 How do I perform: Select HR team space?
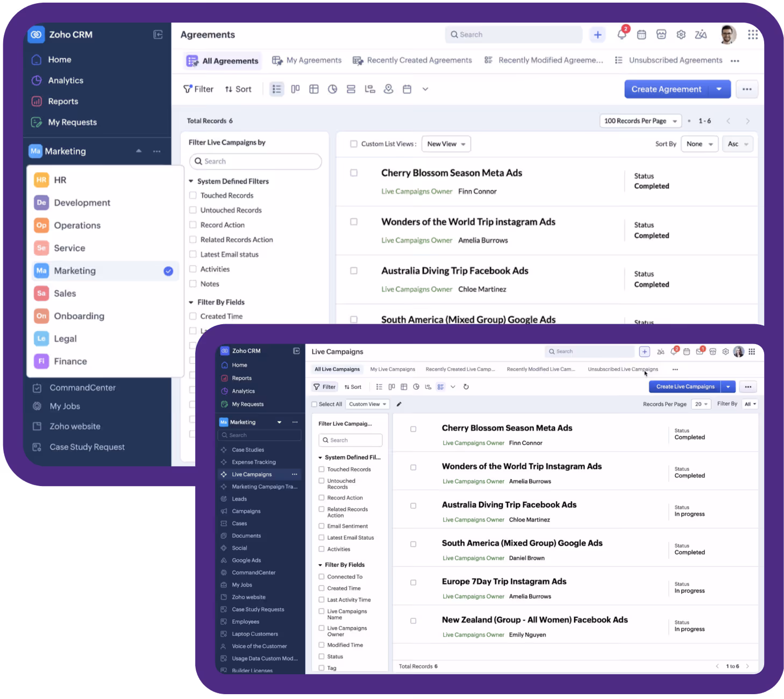pyautogui.click(x=105, y=180)
